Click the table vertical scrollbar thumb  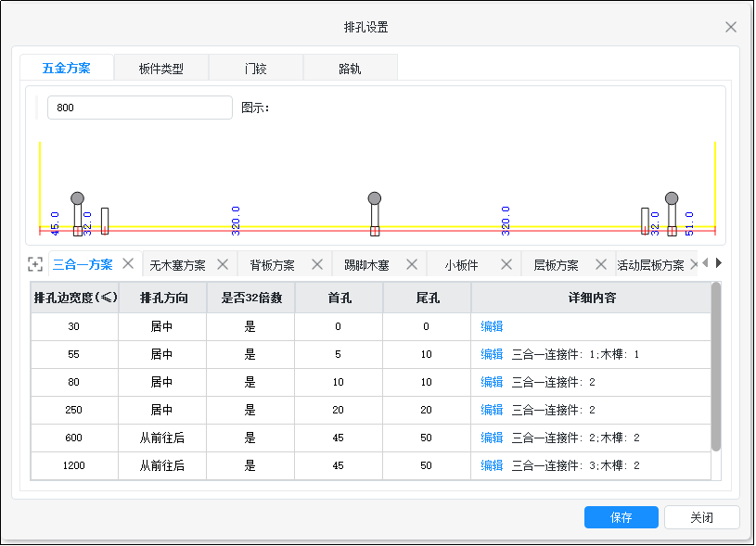click(x=716, y=367)
